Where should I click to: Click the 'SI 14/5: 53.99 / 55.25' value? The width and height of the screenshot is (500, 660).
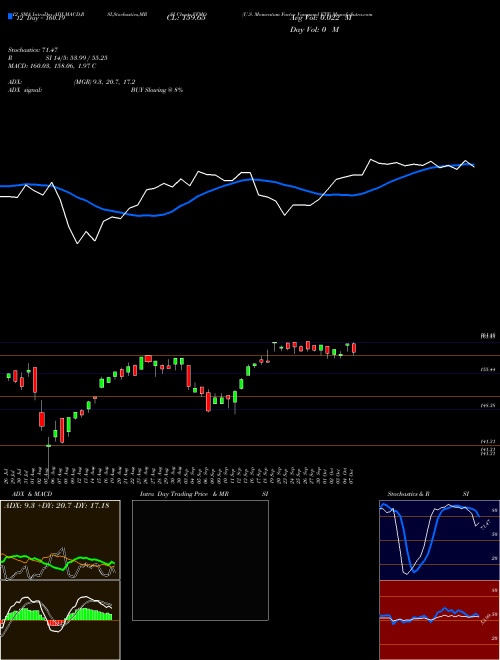tap(76, 58)
